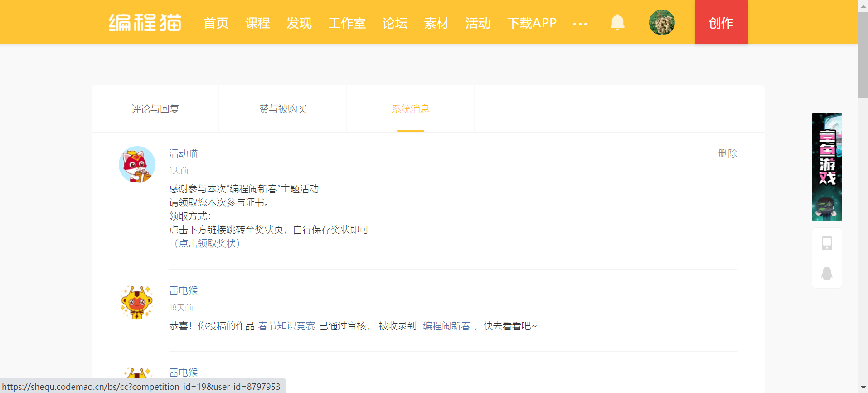Open the 章鱼游戏 side banner

pyautogui.click(x=827, y=167)
